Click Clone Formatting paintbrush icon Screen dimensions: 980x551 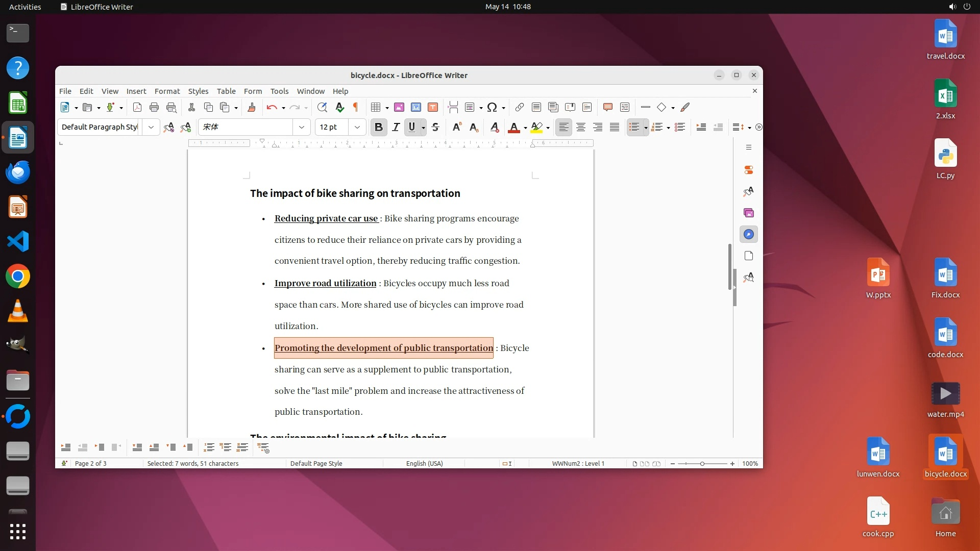251,107
